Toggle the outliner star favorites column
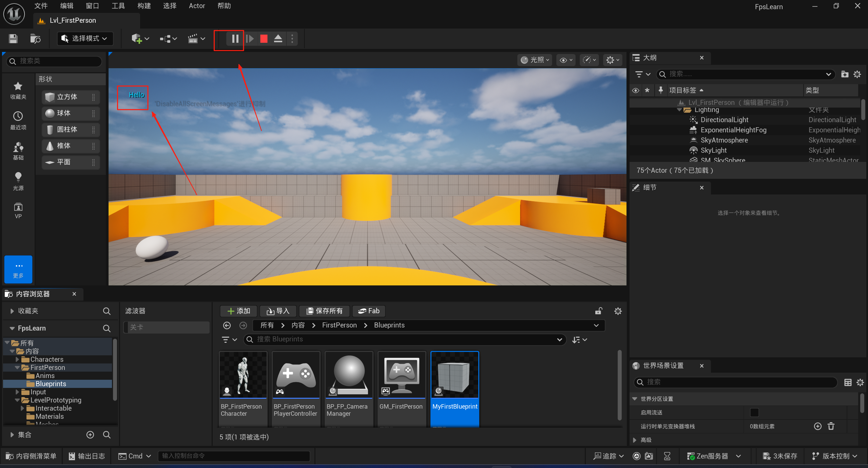868x468 pixels. coord(647,90)
